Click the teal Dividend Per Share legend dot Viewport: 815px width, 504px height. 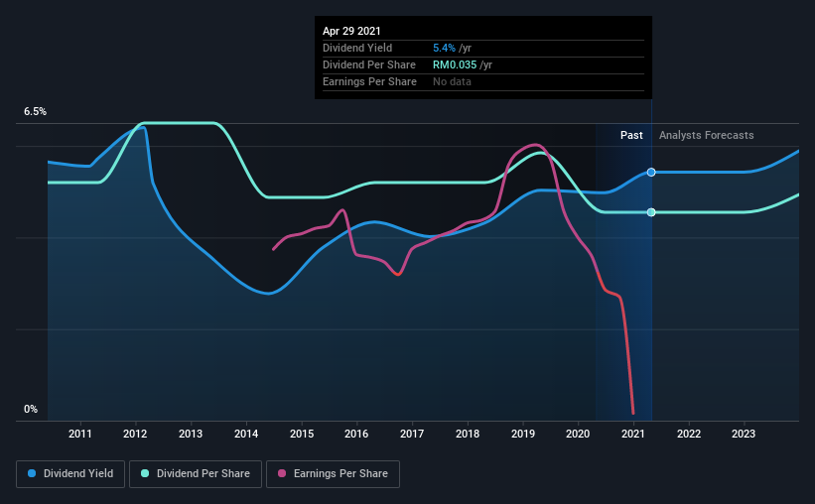click(x=145, y=473)
